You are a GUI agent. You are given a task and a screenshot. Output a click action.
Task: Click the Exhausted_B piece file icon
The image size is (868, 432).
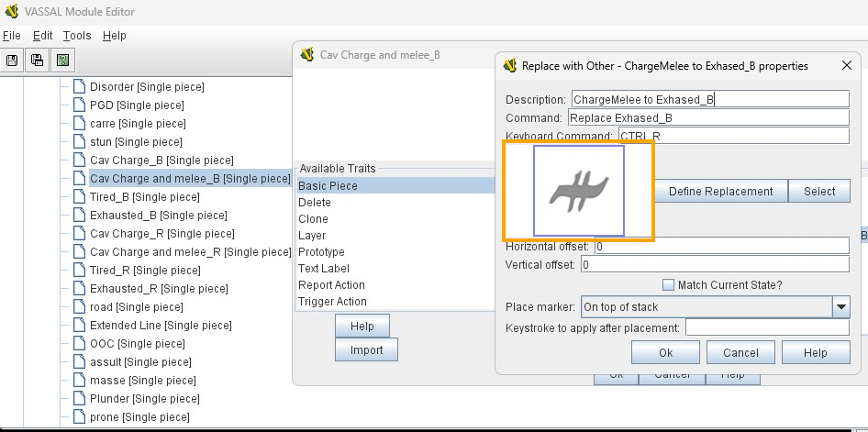(x=79, y=216)
